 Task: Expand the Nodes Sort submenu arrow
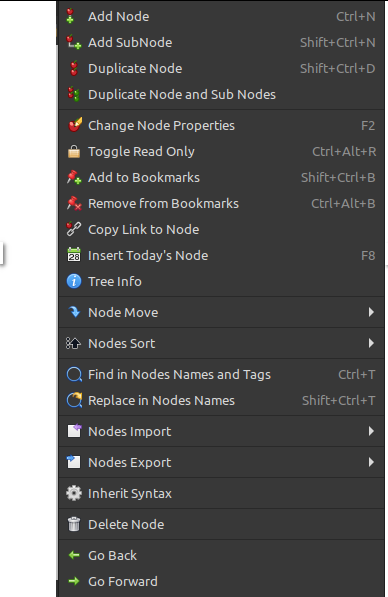[x=371, y=343]
